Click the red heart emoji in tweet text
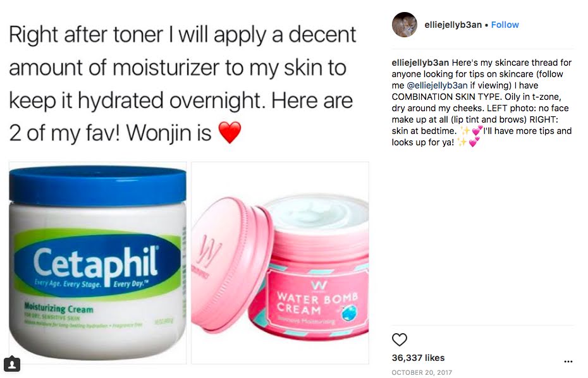Image resolution: width=588 pixels, height=378 pixels. tap(230, 133)
